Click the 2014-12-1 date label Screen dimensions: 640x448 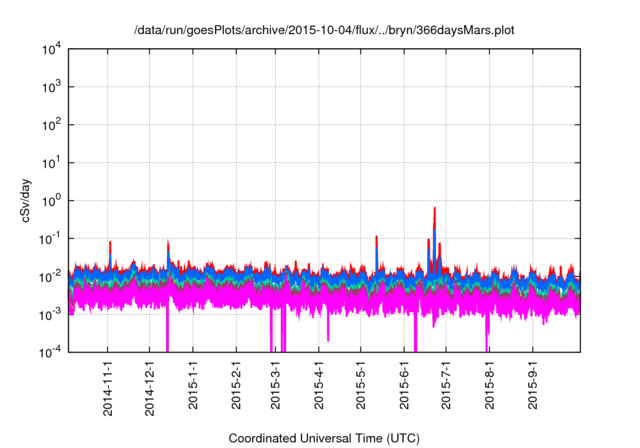149,388
